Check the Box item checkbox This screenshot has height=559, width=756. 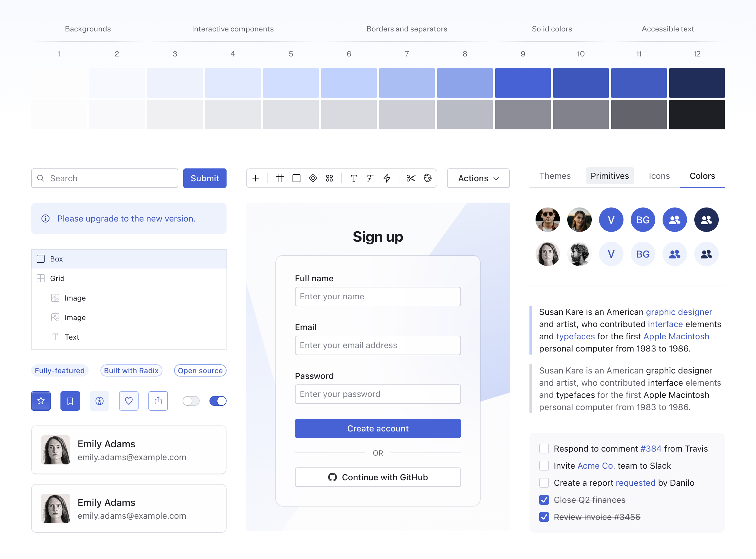[x=40, y=258]
